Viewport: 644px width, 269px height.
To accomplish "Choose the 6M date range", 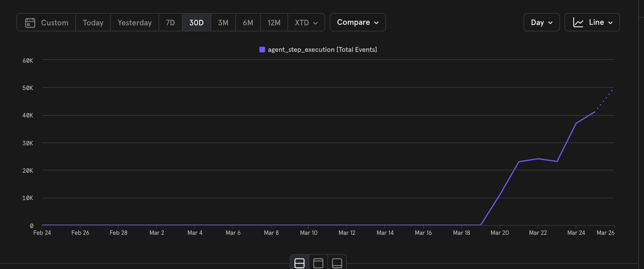I will pyautogui.click(x=248, y=23).
